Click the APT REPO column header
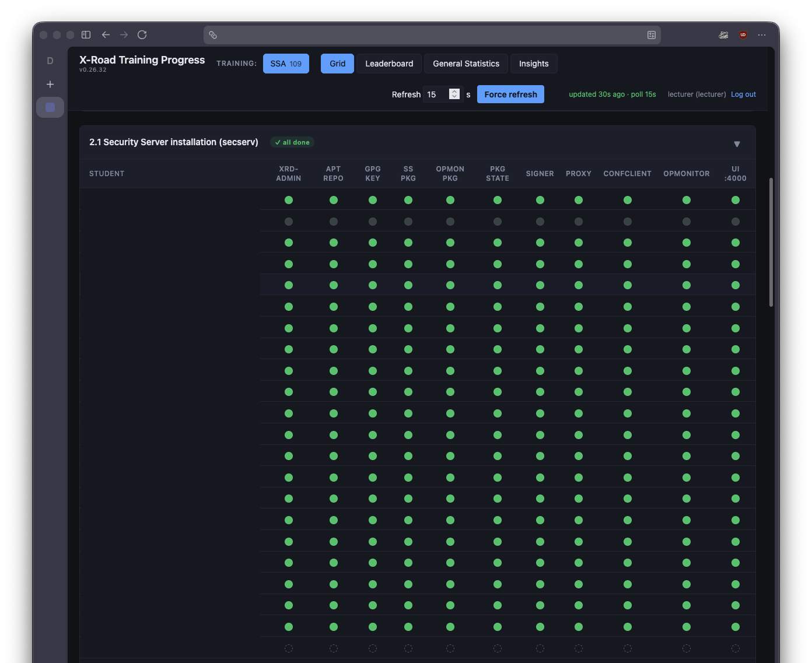The width and height of the screenshot is (812, 663). tap(334, 174)
